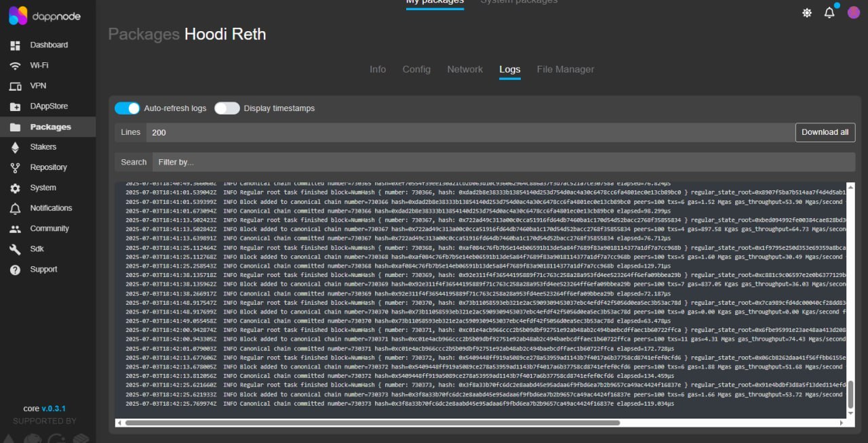Click the log scroll down arrow
The image size is (868, 443).
(x=850, y=415)
